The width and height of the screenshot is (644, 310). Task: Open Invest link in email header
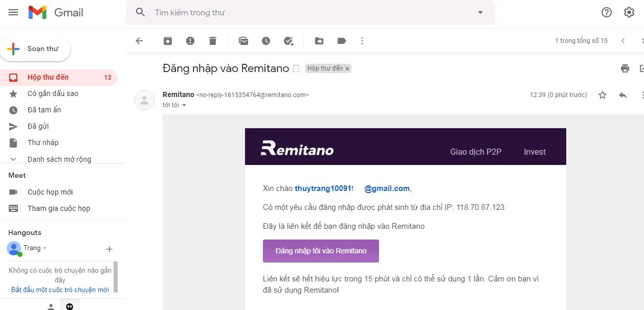535,152
